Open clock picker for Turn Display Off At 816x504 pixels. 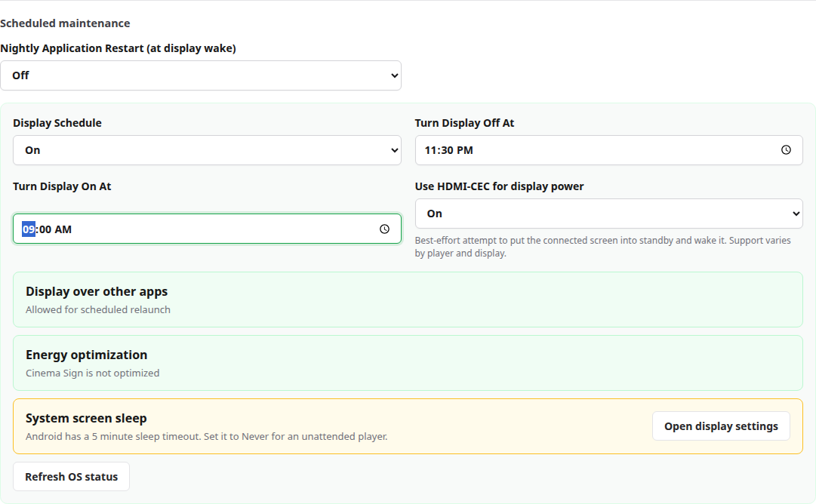point(786,150)
